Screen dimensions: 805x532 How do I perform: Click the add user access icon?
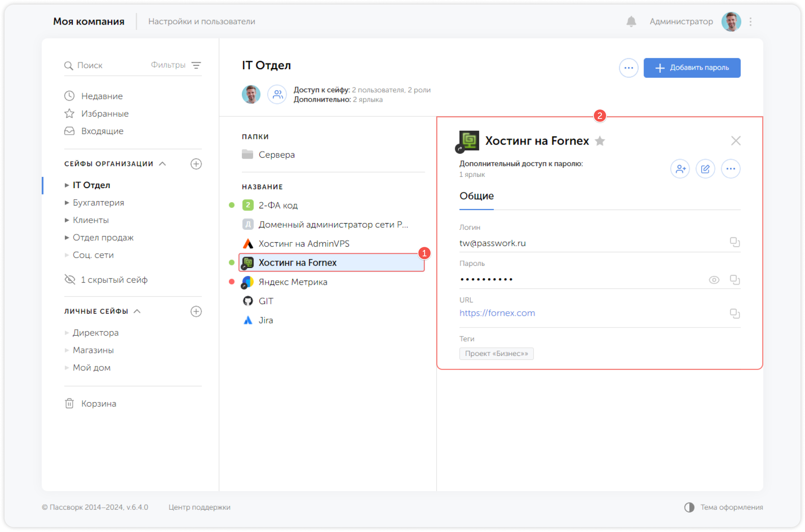[680, 169]
